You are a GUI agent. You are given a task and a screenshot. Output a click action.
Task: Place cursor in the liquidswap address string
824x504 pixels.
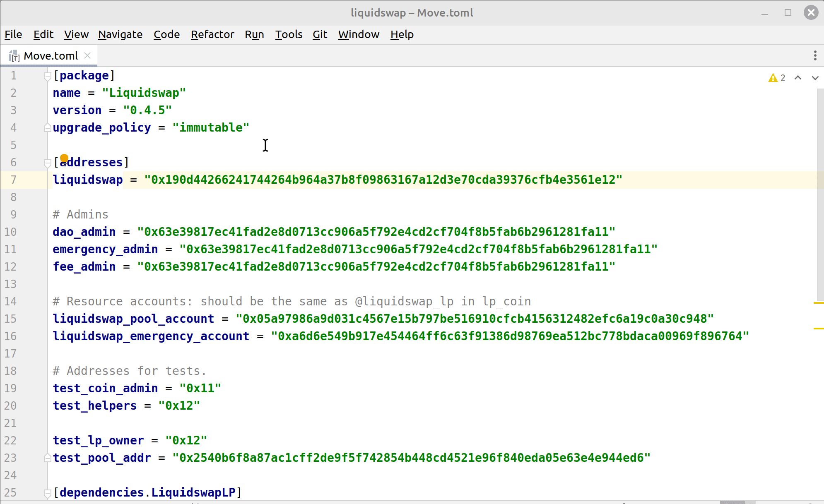[383, 180]
